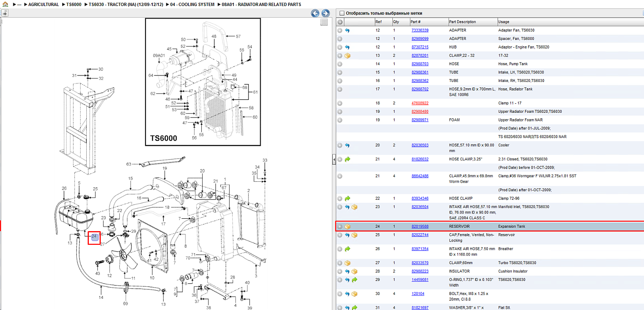This screenshot has width=644, height=310.
Task: Open part number link 83971354
Action: tap(420, 249)
